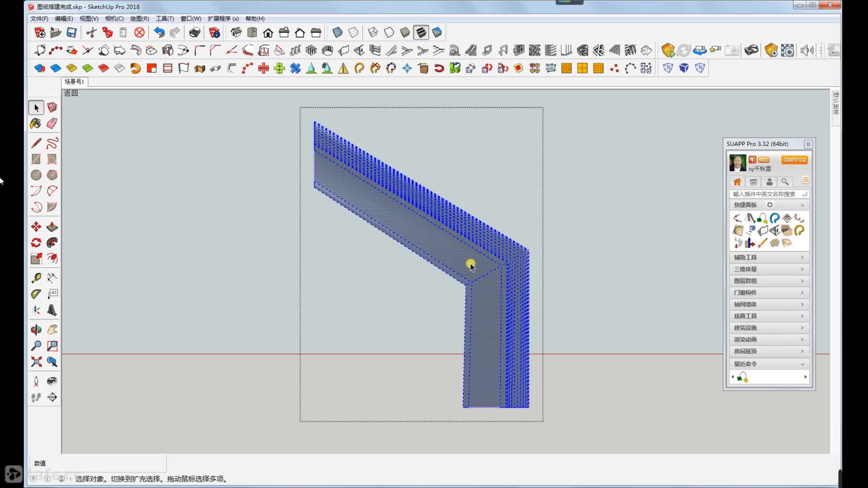The height and width of the screenshot is (488, 868).
Task: Open the 文件(F) menu
Action: pos(39,19)
